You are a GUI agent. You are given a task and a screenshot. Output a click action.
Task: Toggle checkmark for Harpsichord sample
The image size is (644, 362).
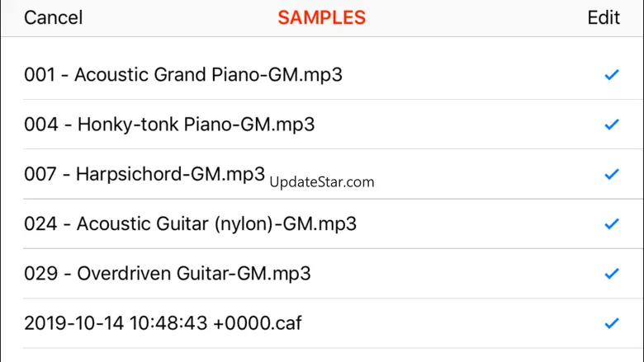tap(612, 174)
